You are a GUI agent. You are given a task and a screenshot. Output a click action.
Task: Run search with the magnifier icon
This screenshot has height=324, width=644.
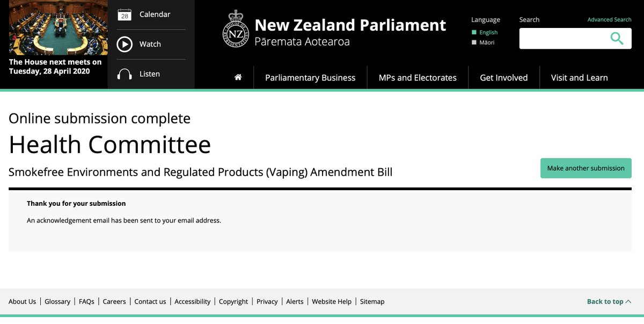(617, 38)
